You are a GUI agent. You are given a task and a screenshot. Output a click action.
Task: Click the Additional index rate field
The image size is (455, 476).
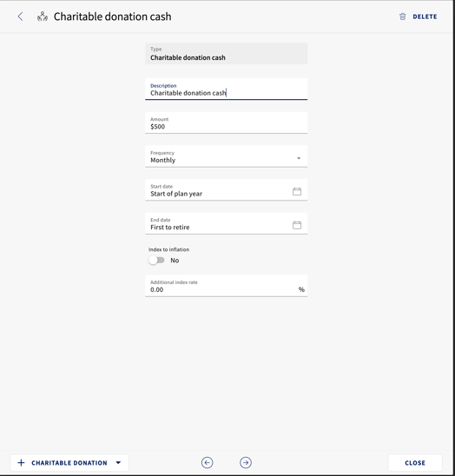[x=226, y=286]
